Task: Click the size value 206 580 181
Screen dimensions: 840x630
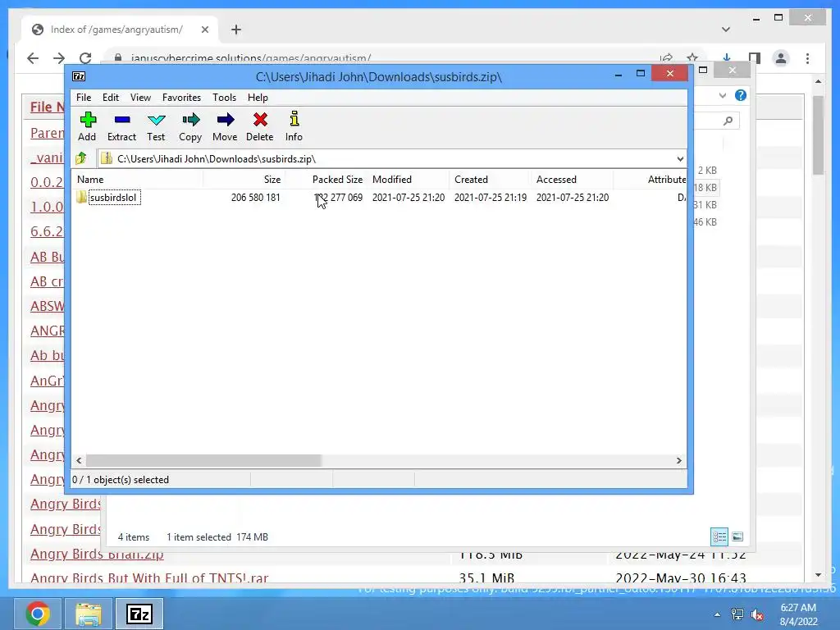Action: pyautogui.click(x=256, y=197)
